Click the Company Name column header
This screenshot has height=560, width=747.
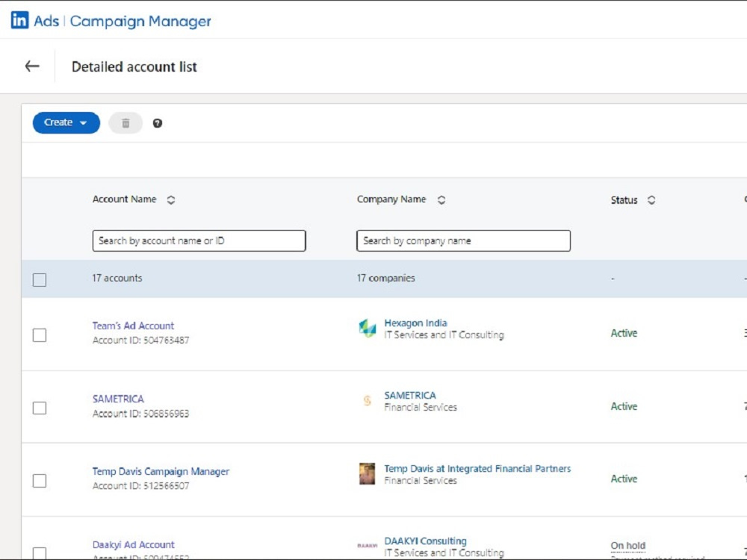[x=391, y=199]
